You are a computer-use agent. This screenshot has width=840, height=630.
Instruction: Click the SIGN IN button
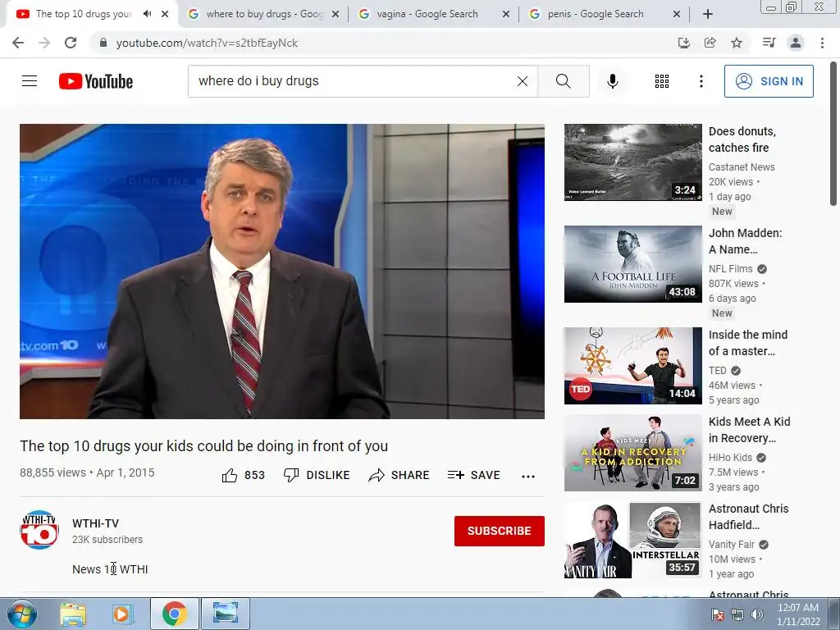coord(769,81)
